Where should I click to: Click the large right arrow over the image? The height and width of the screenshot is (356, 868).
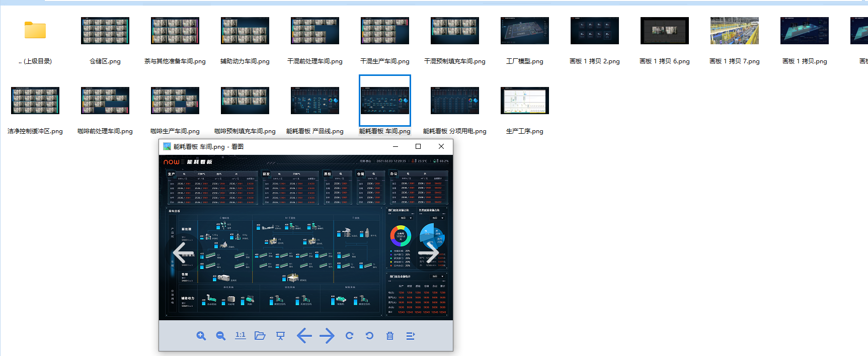[429, 253]
